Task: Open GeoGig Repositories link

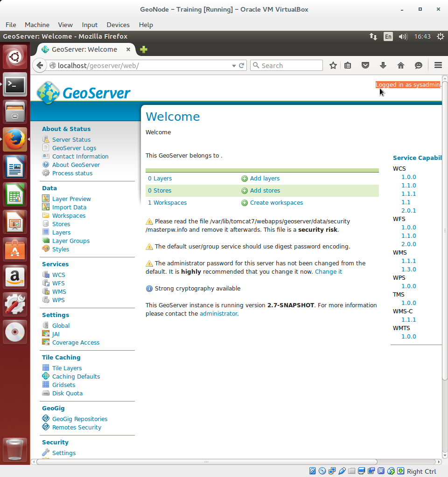Action: pyautogui.click(x=80, y=419)
